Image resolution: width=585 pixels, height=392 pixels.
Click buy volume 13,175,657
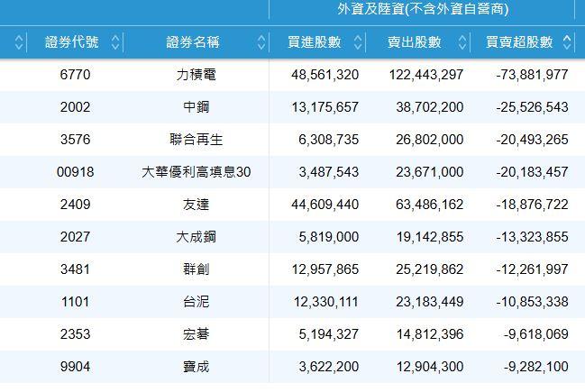tap(325, 107)
